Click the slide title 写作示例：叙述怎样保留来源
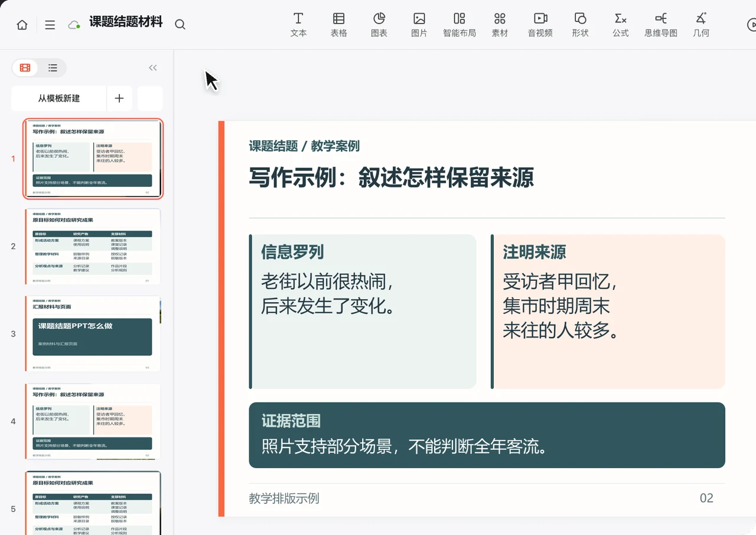Screen dimensions: 756x535 392,177
